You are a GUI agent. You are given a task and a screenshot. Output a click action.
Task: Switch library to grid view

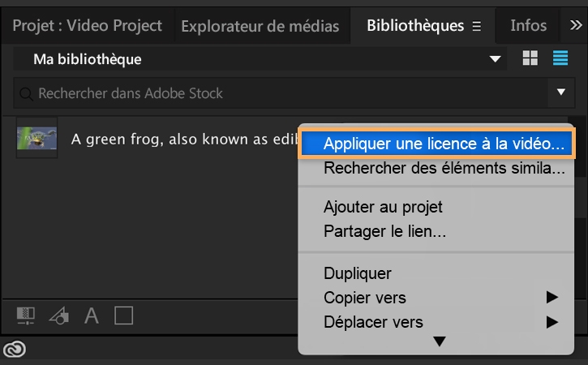click(x=530, y=59)
